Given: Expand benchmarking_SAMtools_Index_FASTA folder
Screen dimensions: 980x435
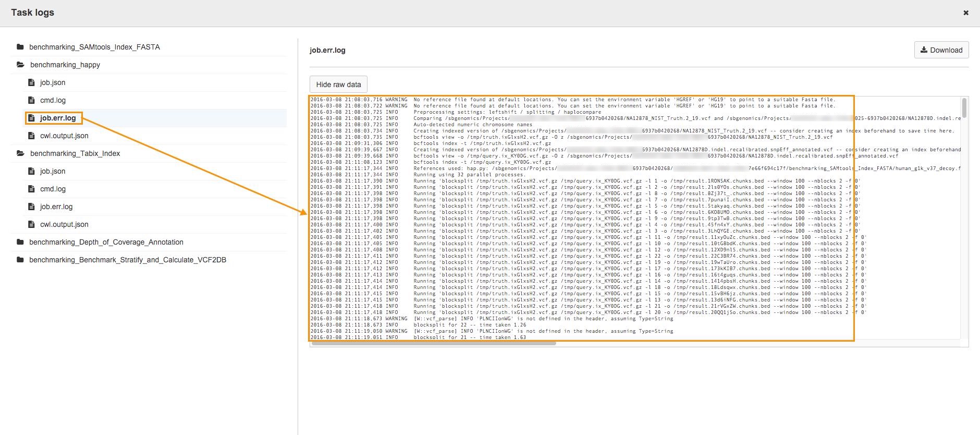Looking at the screenshot, I should (x=94, y=47).
